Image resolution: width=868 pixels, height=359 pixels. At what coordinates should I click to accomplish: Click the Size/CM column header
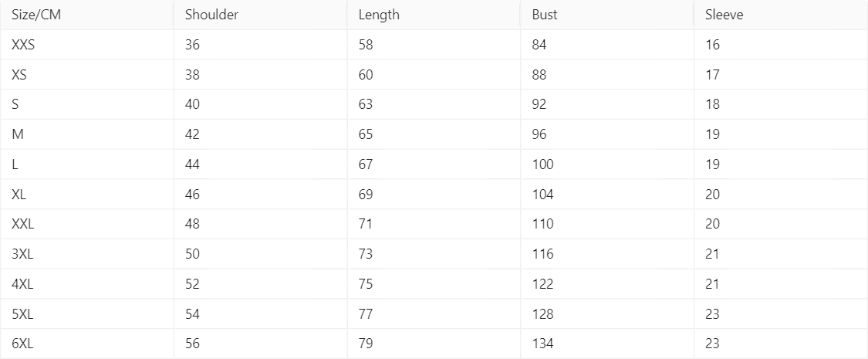pyautogui.click(x=36, y=15)
